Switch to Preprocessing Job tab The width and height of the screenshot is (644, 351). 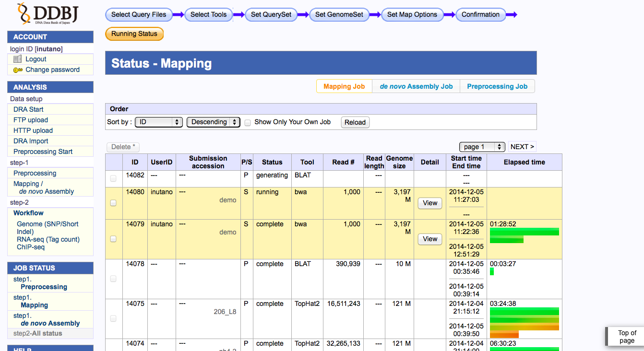(497, 86)
